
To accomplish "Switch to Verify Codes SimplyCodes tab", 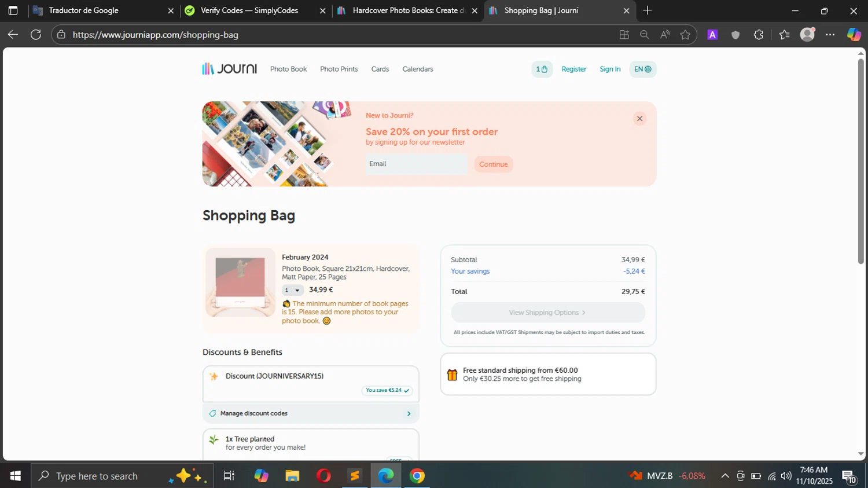I will coord(255,10).
